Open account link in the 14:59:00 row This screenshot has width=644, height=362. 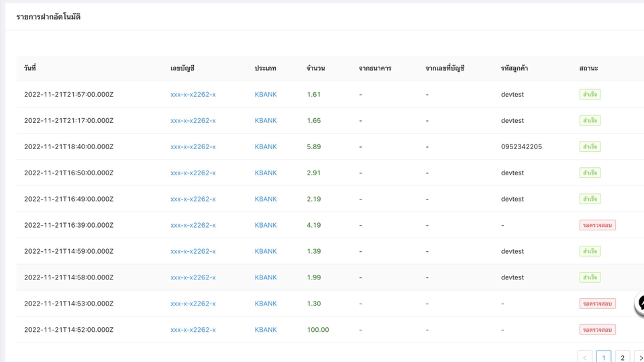point(193,251)
